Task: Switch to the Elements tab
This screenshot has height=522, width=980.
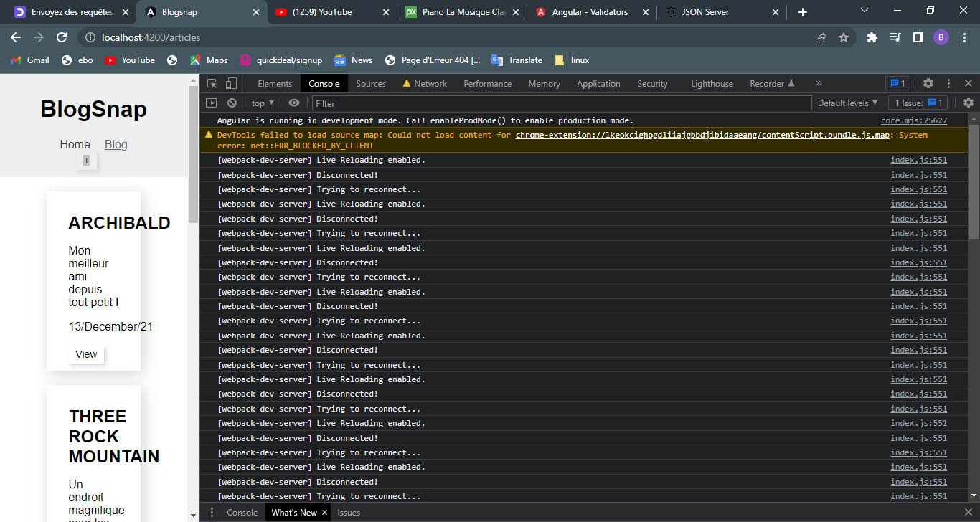Action: click(x=275, y=84)
